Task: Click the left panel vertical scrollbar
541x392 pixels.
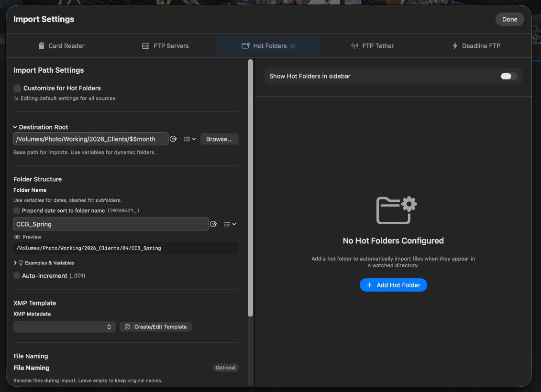Action: 251,188
